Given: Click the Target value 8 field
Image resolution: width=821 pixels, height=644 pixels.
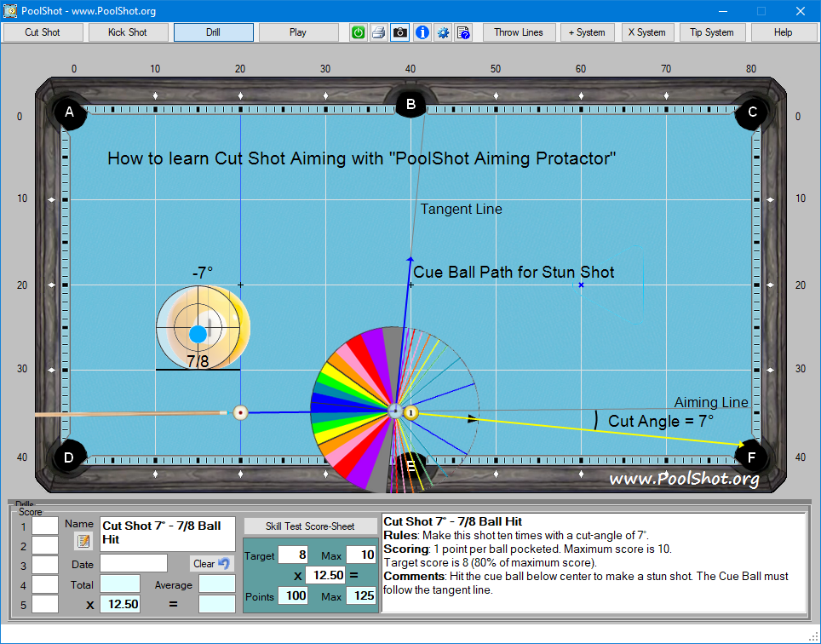Looking at the screenshot, I should [x=293, y=555].
